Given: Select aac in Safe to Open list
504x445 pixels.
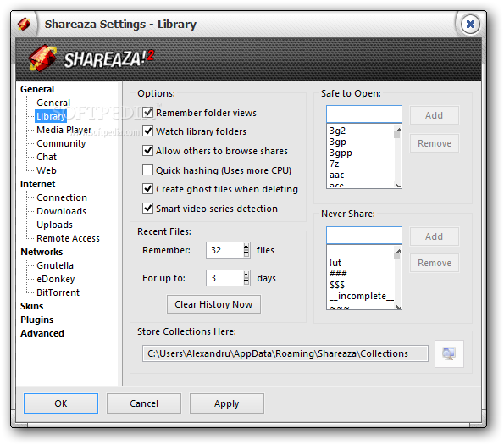Looking at the screenshot, I should click(337, 175).
